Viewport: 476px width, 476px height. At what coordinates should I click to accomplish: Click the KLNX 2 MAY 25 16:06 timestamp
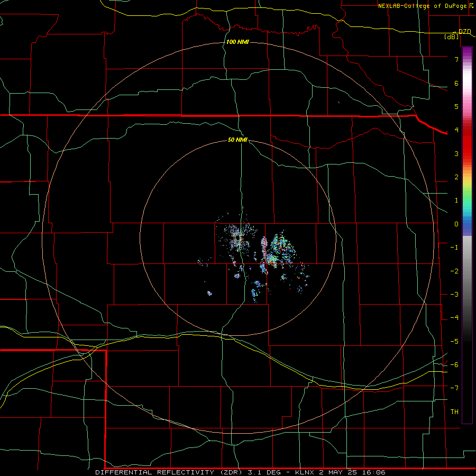(x=340, y=472)
